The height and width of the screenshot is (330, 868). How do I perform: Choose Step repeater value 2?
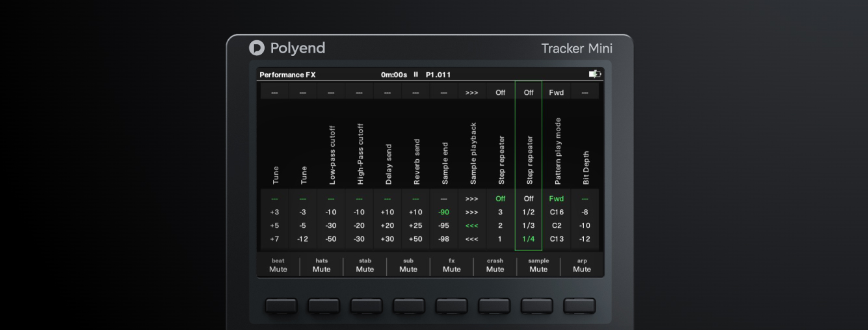(500, 225)
